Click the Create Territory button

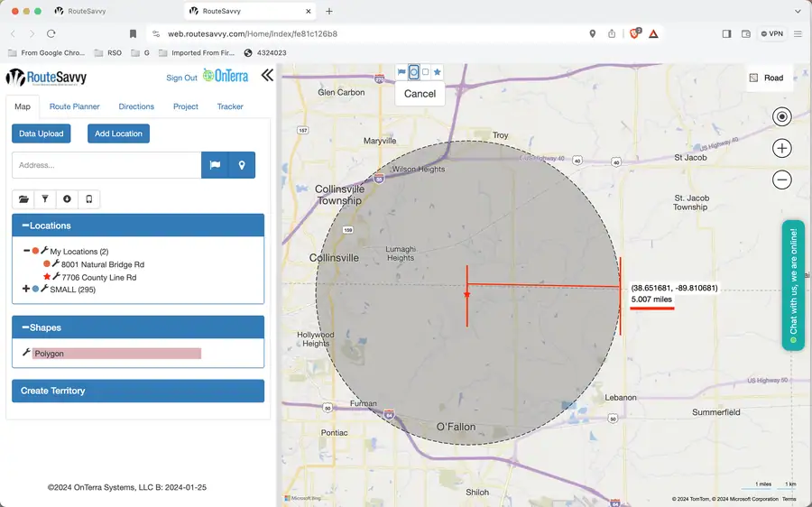pyautogui.click(x=138, y=391)
